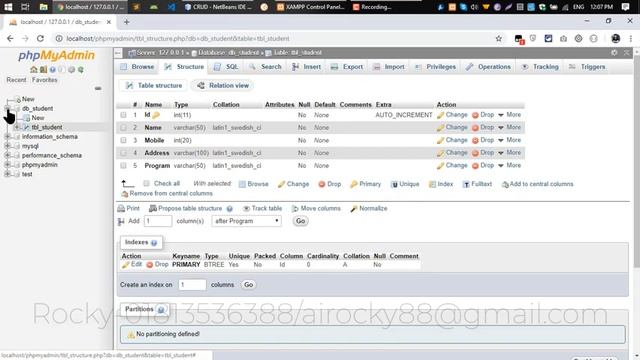This screenshot has height=360, width=640.
Task: Drop the Mobile column
Action: coord(483,140)
